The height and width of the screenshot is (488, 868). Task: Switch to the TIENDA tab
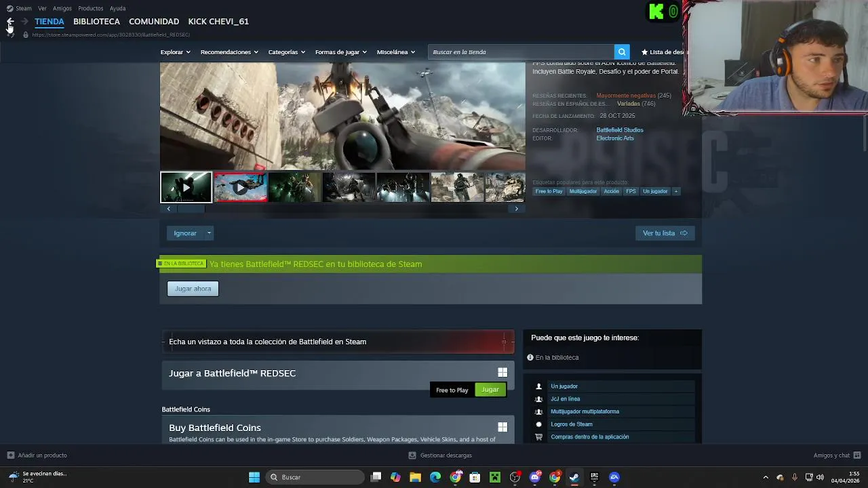(50, 22)
